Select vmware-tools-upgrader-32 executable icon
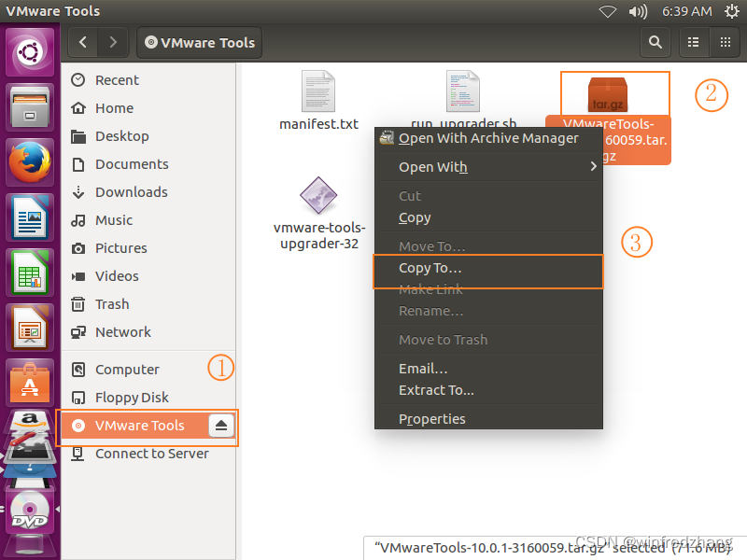747x560 pixels. pyautogui.click(x=318, y=195)
